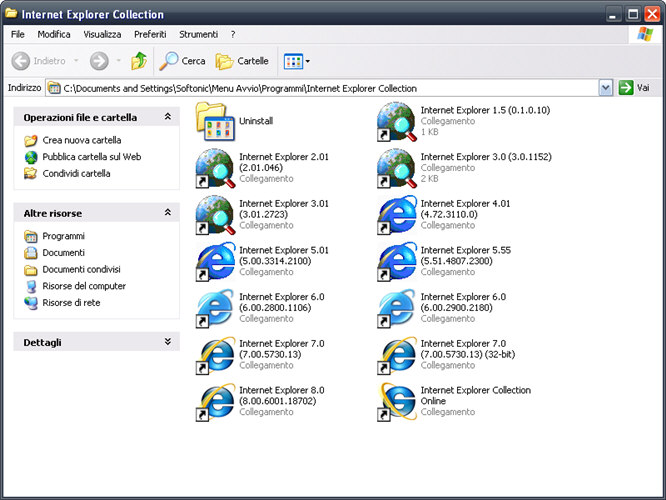Select Internet Explorer 8.0 shortcut icon
666x500 pixels.
[215, 402]
